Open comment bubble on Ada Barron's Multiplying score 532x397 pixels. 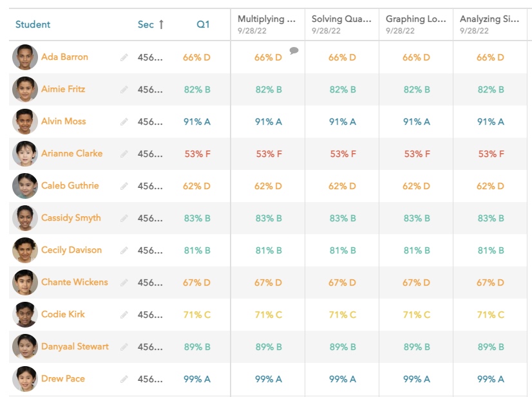coord(294,50)
